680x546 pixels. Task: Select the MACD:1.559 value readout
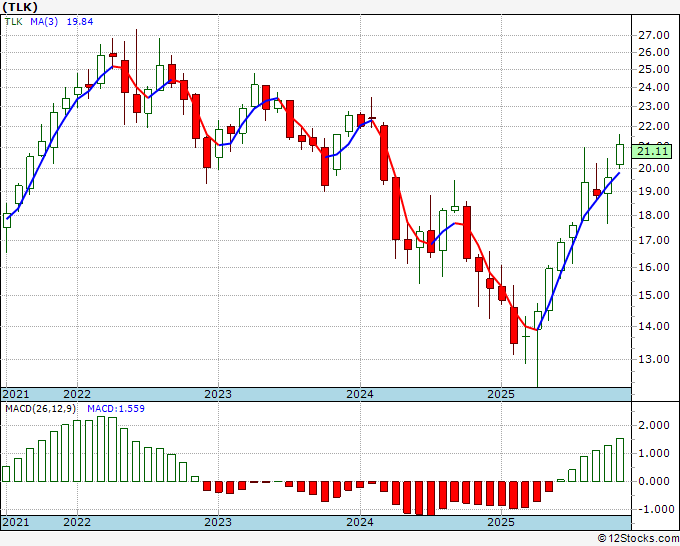(116, 409)
